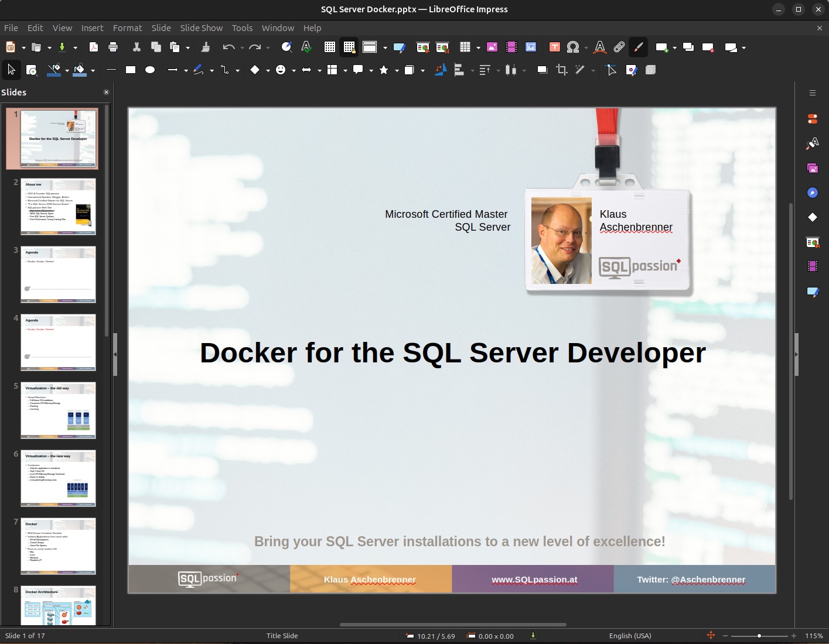This screenshot has height=644, width=829.
Task: Open the Slide Show menu
Action: coord(201,28)
